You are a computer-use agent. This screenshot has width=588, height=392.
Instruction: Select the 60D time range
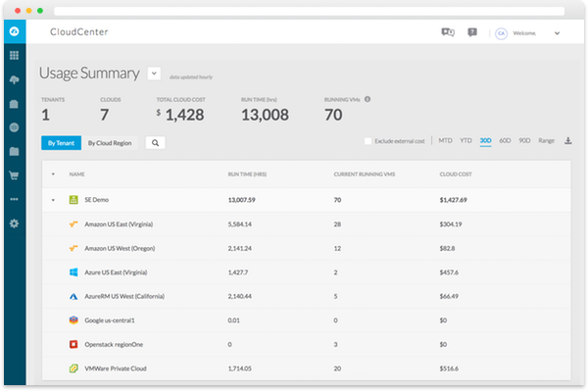pyautogui.click(x=505, y=141)
